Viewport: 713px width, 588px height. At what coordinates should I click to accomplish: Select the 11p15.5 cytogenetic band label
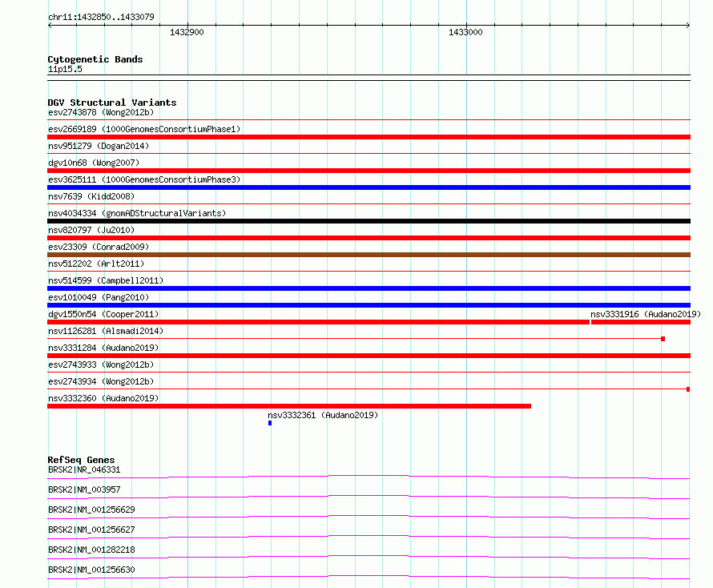(x=65, y=69)
